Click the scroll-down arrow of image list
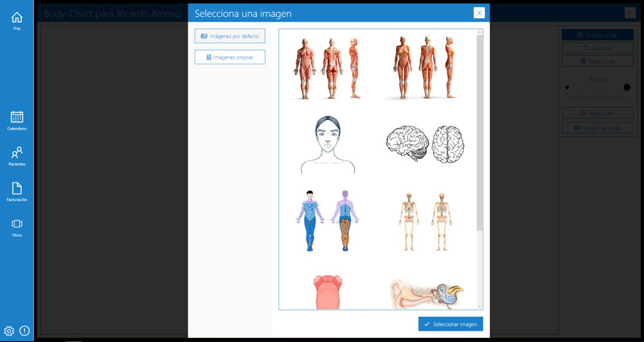Screen dimensions: 644x342 tap(479, 307)
